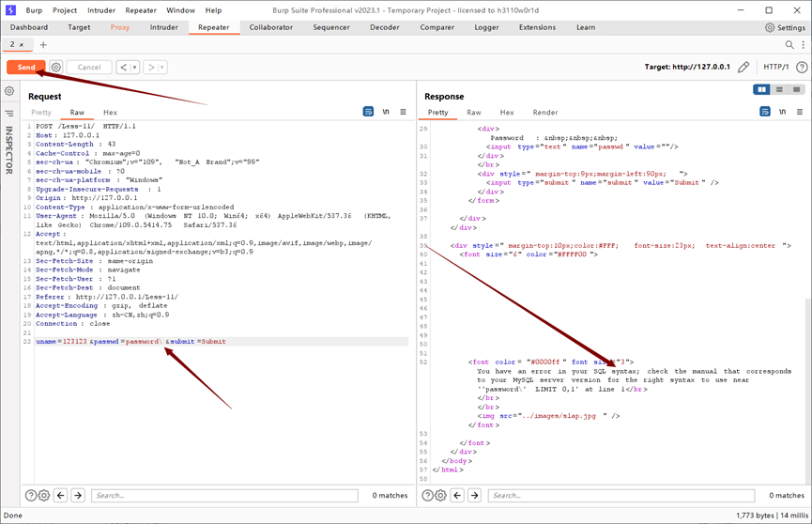Jump to previous Response search match

coord(457,496)
